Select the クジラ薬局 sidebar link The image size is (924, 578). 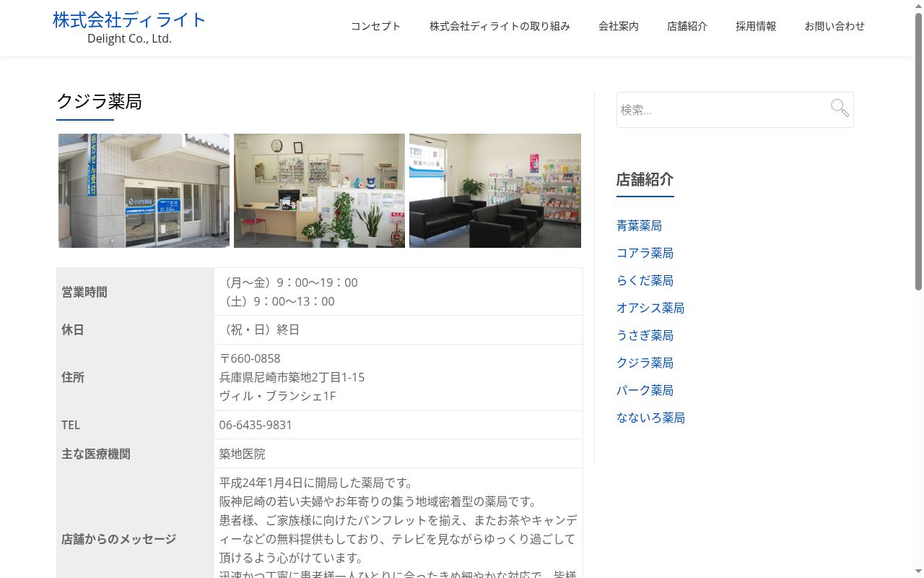(x=645, y=363)
